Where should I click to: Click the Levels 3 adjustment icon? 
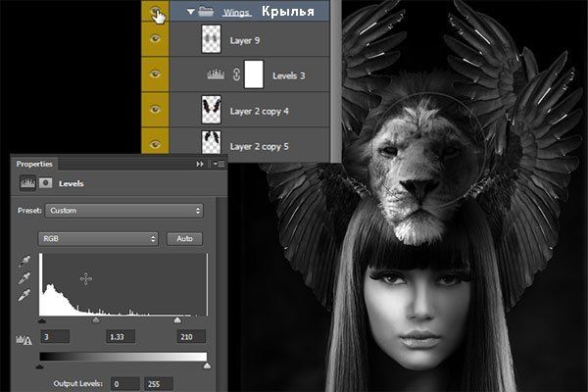click(216, 74)
